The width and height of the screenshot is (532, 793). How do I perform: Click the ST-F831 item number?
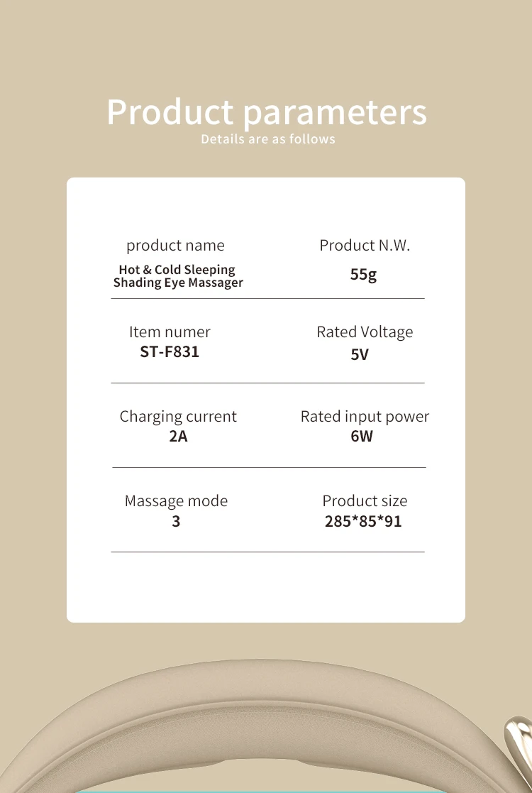coord(170,351)
